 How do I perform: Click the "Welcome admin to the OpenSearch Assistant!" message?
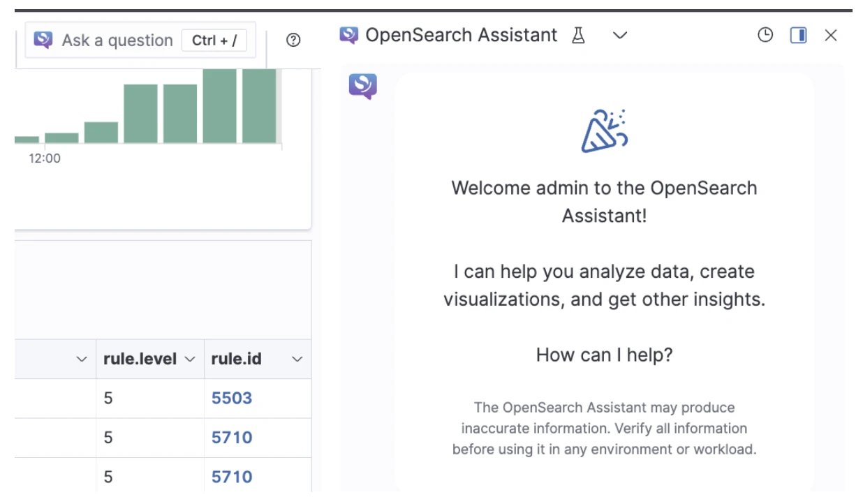(x=605, y=202)
